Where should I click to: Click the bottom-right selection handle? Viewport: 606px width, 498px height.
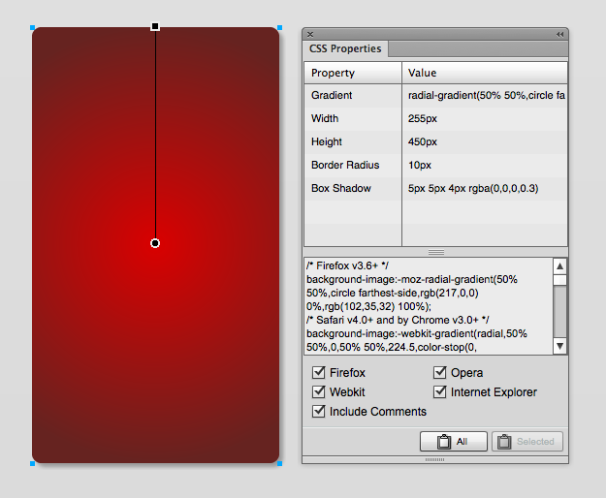(279, 463)
